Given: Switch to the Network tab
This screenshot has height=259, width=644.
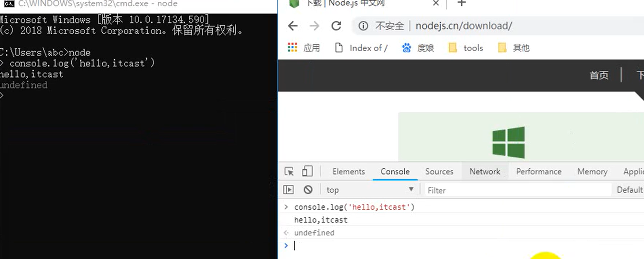Looking at the screenshot, I should [x=485, y=171].
